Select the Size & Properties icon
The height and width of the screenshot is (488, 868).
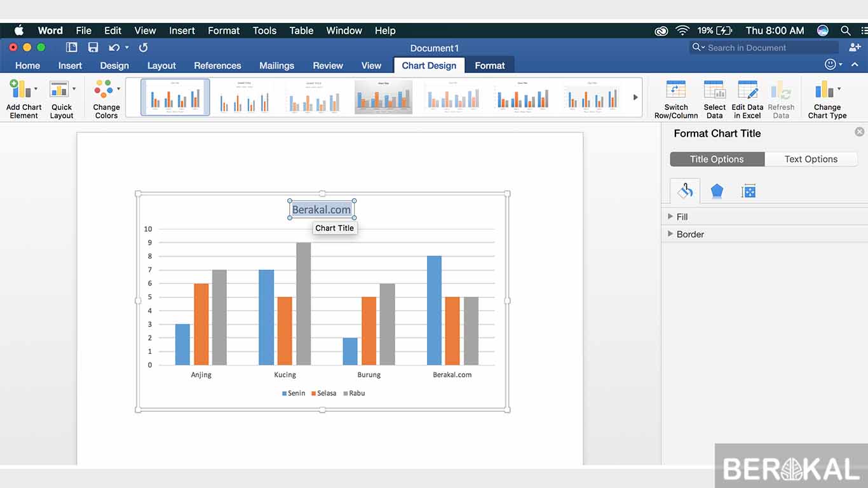(x=748, y=190)
